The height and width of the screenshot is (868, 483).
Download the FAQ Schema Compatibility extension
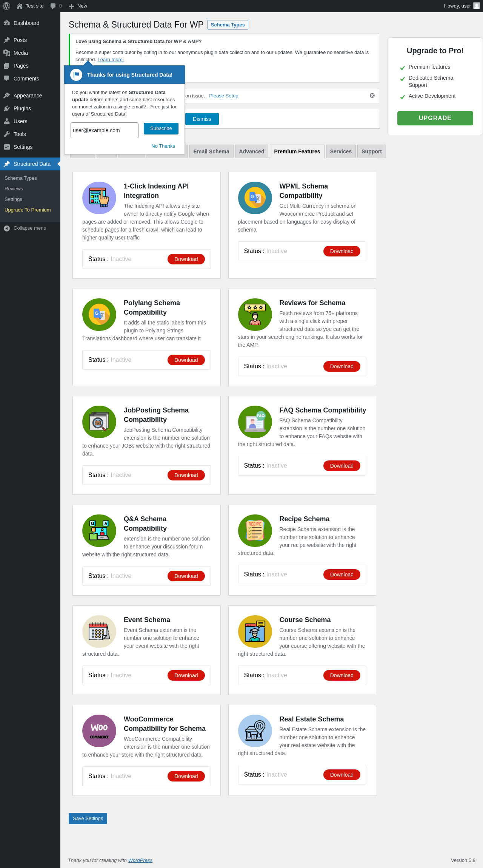pyautogui.click(x=342, y=466)
